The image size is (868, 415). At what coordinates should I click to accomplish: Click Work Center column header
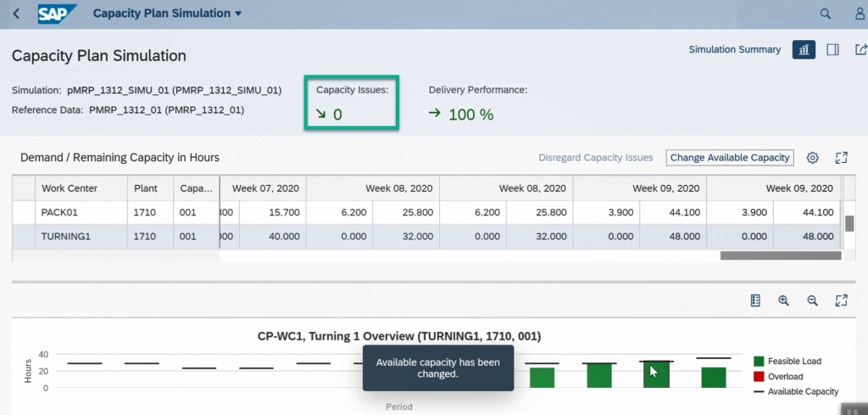tap(81, 188)
